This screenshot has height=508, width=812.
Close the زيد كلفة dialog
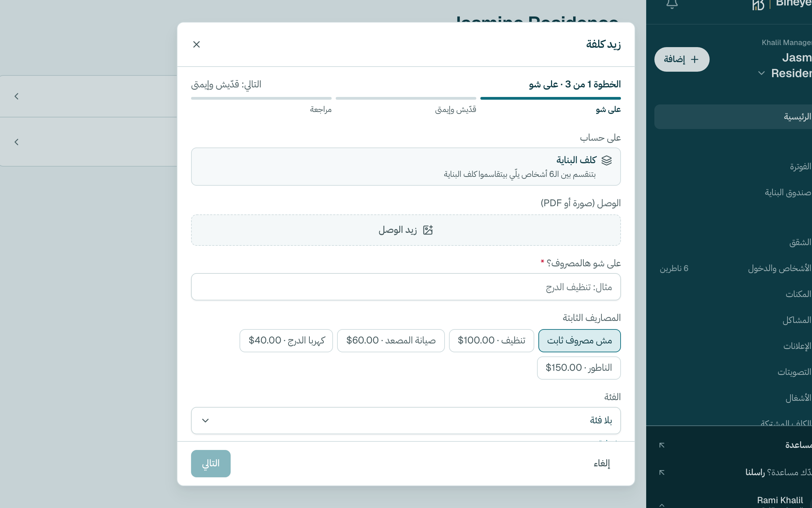197,44
